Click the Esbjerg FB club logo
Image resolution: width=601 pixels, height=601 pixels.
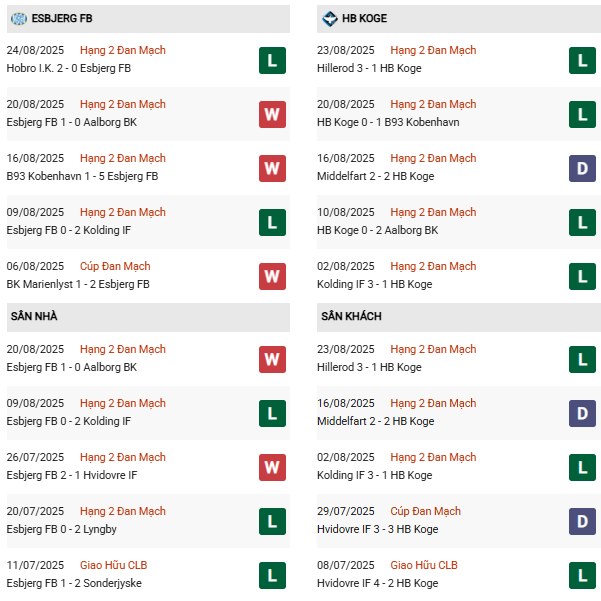tap(20, 18)
